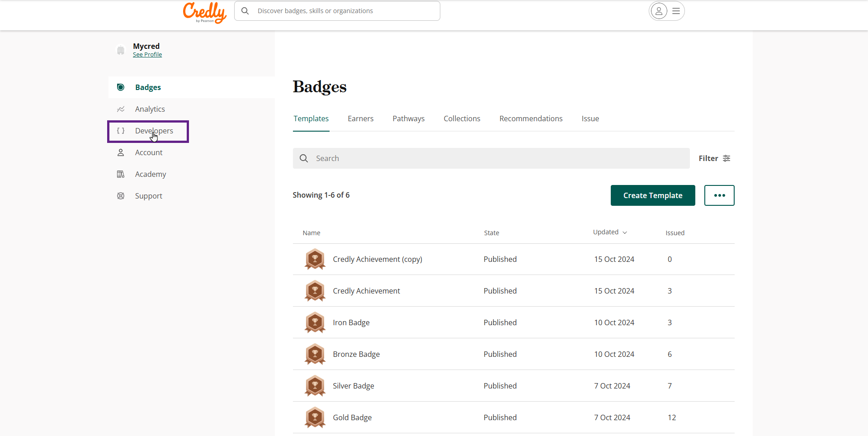868x436 pixels.
Task: Select the Issue tab
Action: (590, 118)
